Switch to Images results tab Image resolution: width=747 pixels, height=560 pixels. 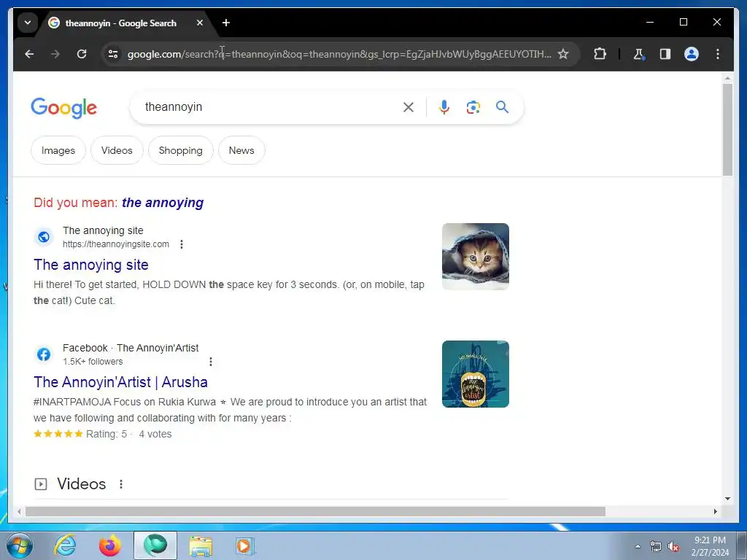click(x=58, y=150)
